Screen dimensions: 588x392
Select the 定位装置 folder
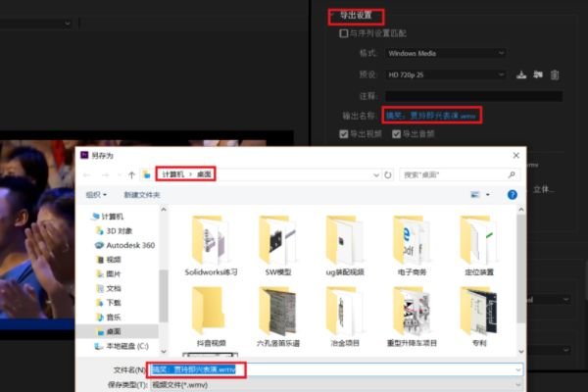tap(479, 245)
